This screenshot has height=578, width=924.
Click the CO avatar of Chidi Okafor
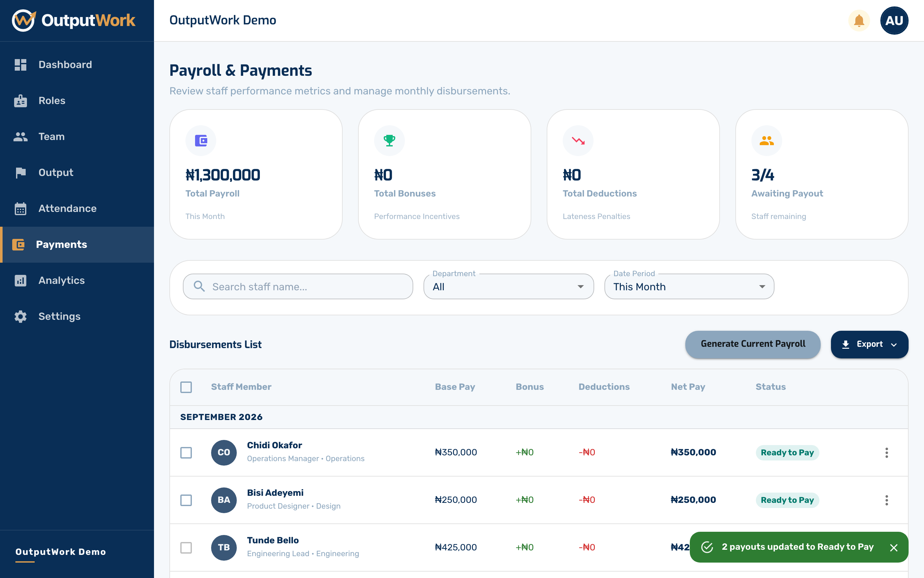(x=224, y=453)
